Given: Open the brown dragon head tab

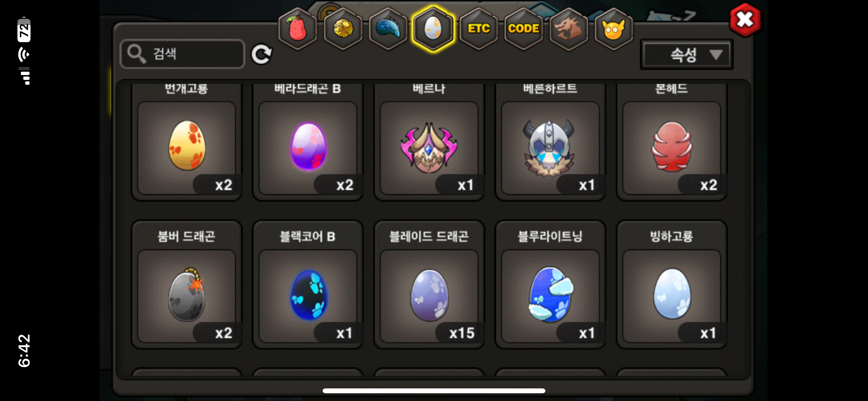Looking at the screenshot, I should coord(569,29).
